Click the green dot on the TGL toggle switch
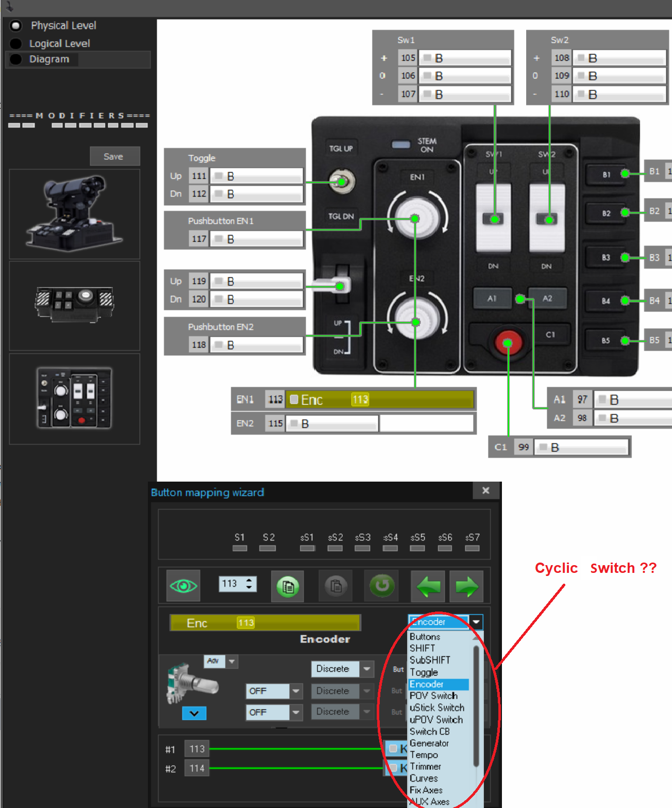The height and width of the screenshot is (808, 672). (x=341, y=182)
